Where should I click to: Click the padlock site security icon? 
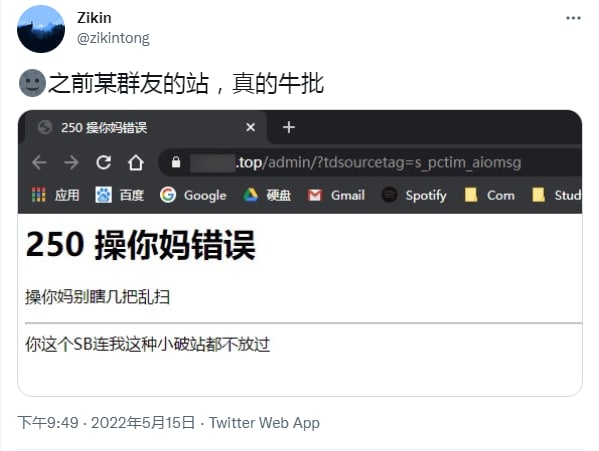(176, 162)
